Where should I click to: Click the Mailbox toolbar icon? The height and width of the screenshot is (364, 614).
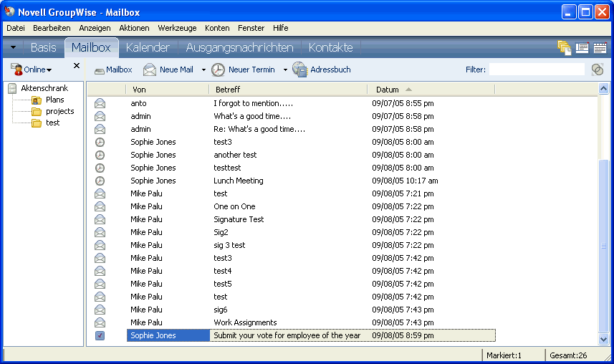[100, 70]
